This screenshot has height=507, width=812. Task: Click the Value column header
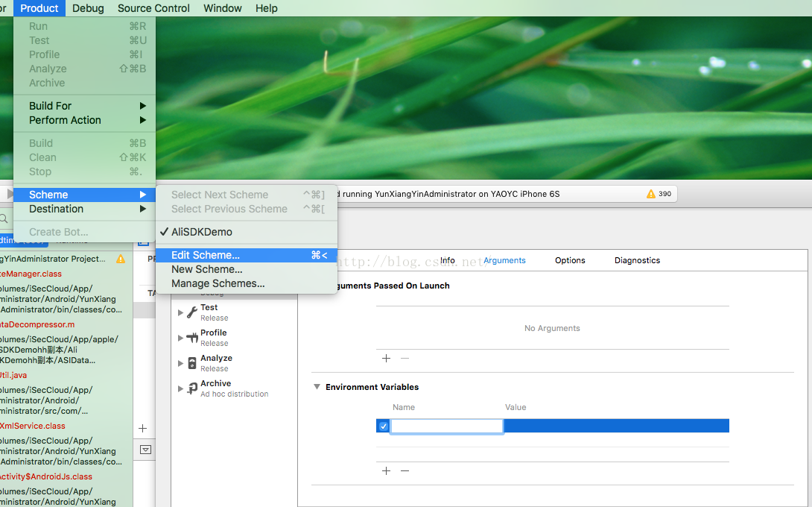tap(516, 408)
